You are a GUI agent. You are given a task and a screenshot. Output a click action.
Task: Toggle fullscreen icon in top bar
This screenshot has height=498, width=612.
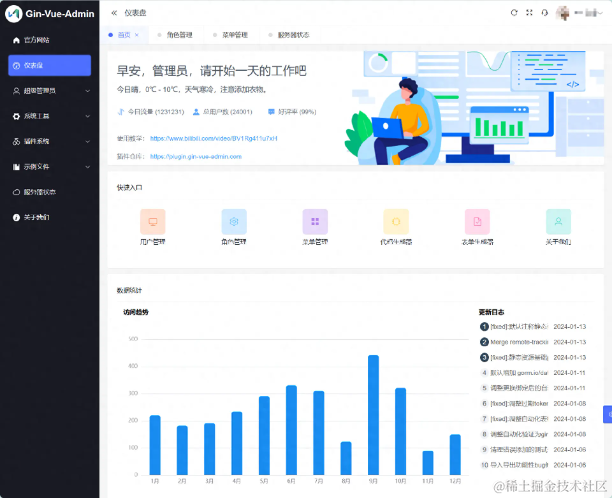coord(529,13)
